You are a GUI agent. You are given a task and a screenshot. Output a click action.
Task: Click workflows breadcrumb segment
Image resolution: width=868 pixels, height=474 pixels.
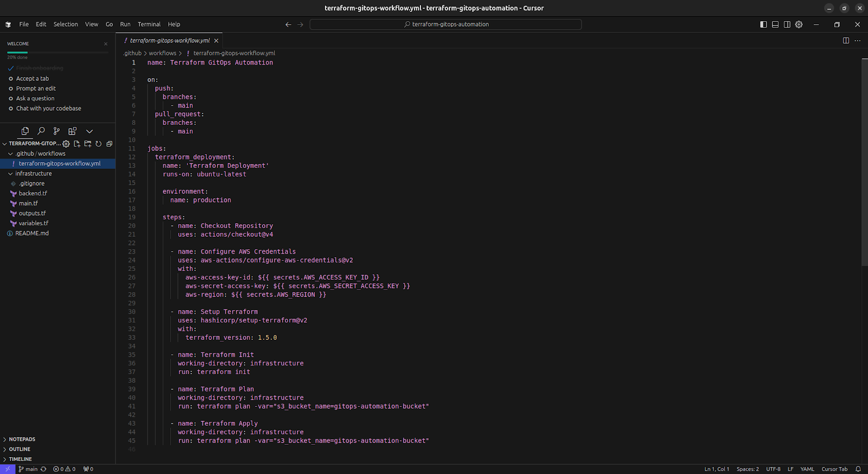(163, 53)
